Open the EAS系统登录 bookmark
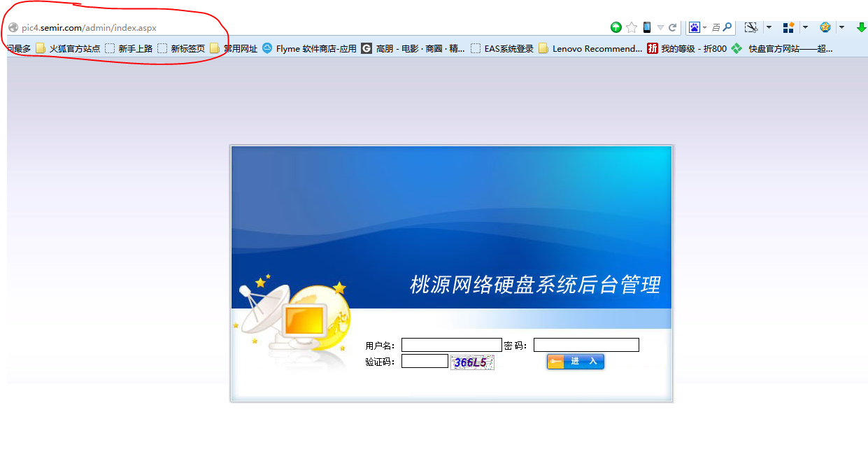868x461 pixels. (x=502, y=48)
